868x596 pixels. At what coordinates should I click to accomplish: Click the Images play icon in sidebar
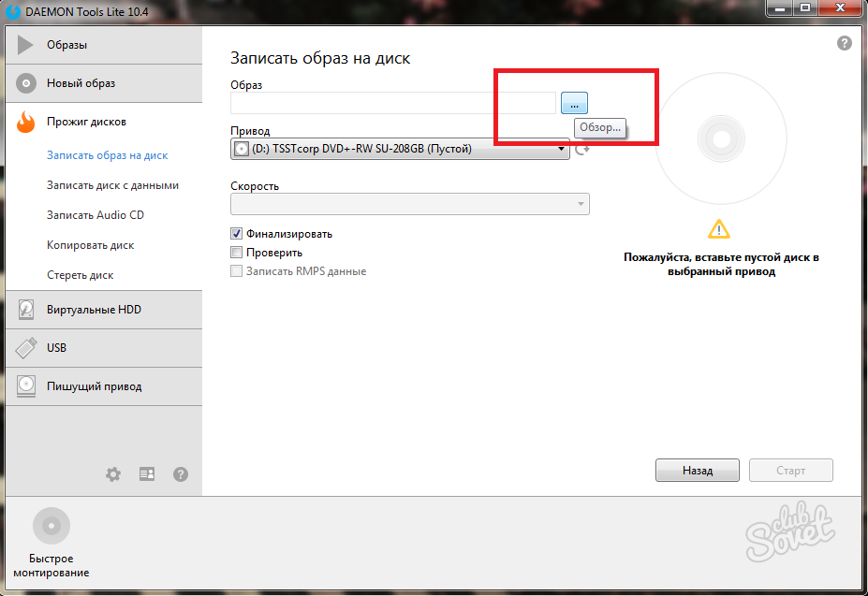click(x=26, y=45)
